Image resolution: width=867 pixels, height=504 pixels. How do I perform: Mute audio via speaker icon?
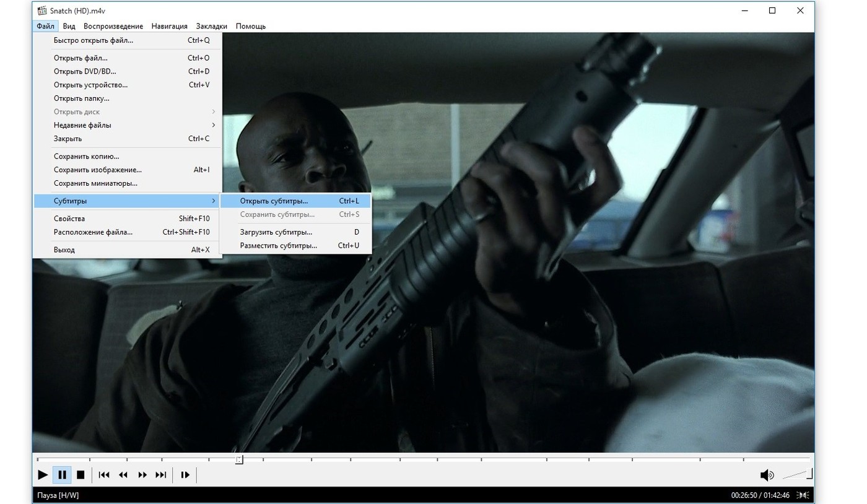coord(767,475)
